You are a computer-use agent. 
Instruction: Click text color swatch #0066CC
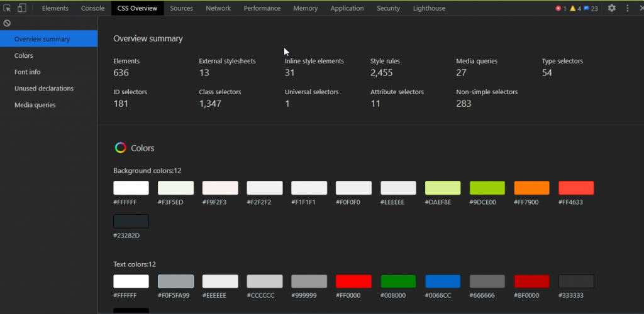[443, 281]
